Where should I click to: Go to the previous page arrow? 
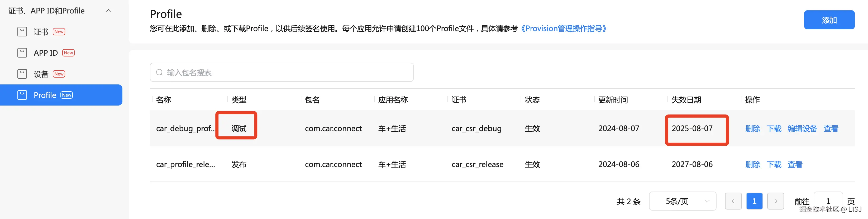point(733,201)
